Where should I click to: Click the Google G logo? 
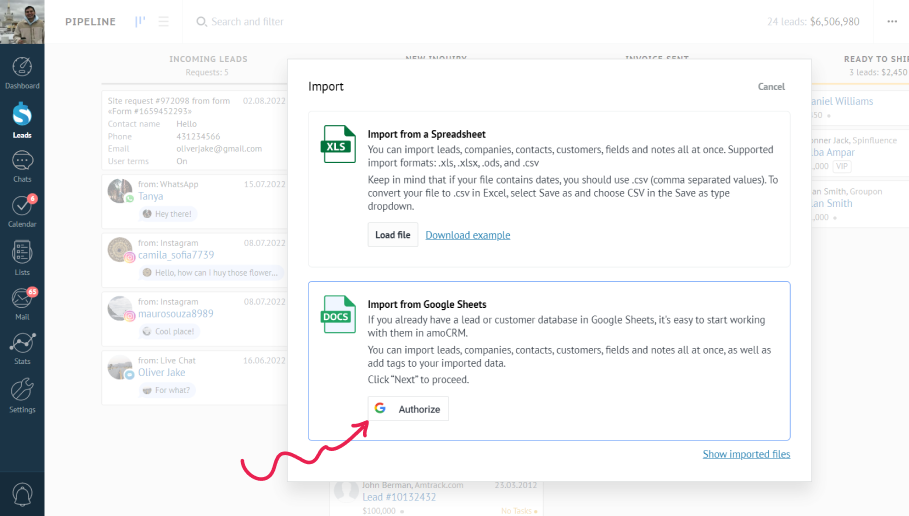click(380, 408)
